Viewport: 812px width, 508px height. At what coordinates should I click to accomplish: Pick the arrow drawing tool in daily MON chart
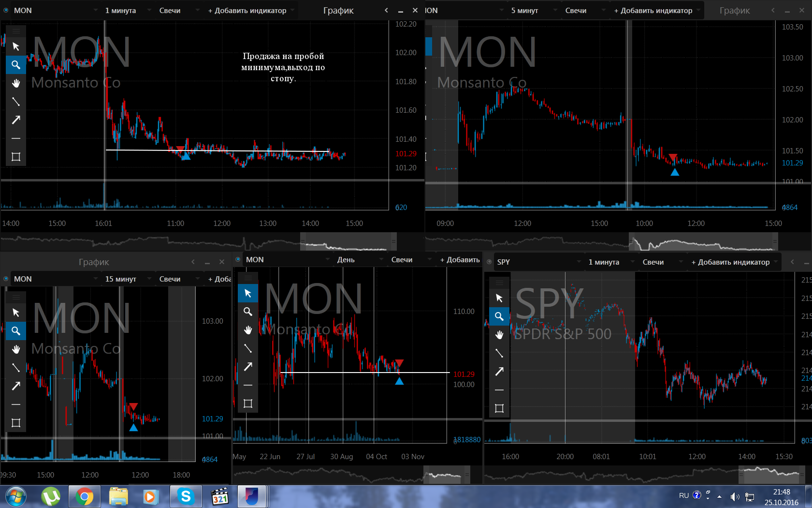248,367
